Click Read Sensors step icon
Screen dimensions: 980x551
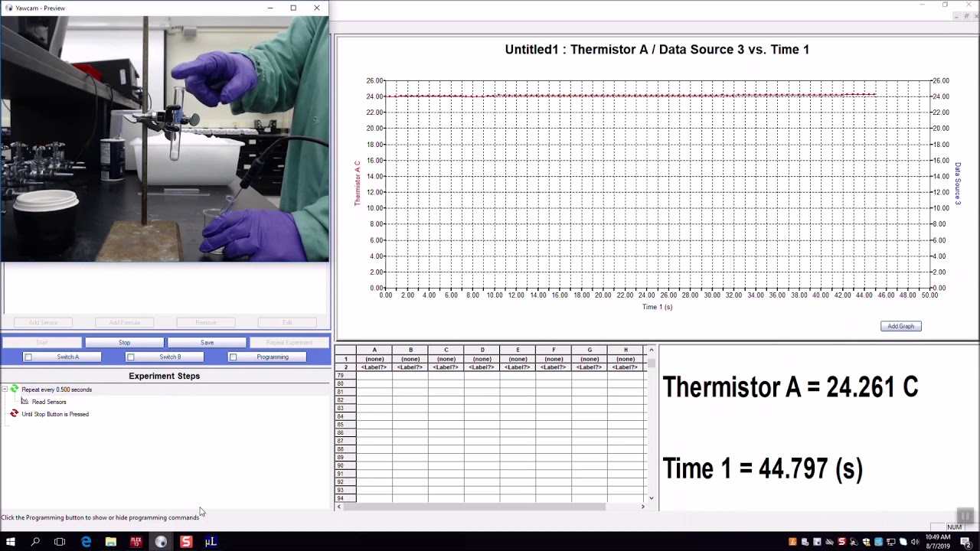tap(24, 401)
